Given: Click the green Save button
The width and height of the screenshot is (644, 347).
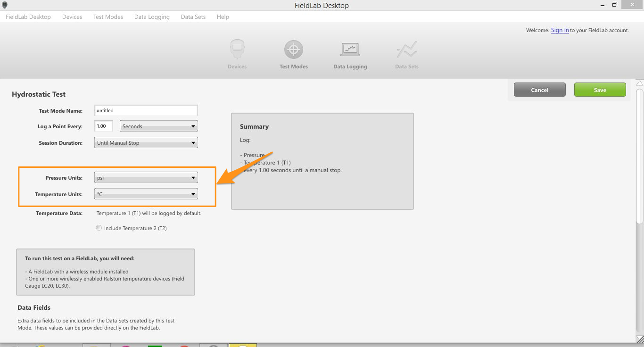Looking at the screenshot, I should pos(600,90).
